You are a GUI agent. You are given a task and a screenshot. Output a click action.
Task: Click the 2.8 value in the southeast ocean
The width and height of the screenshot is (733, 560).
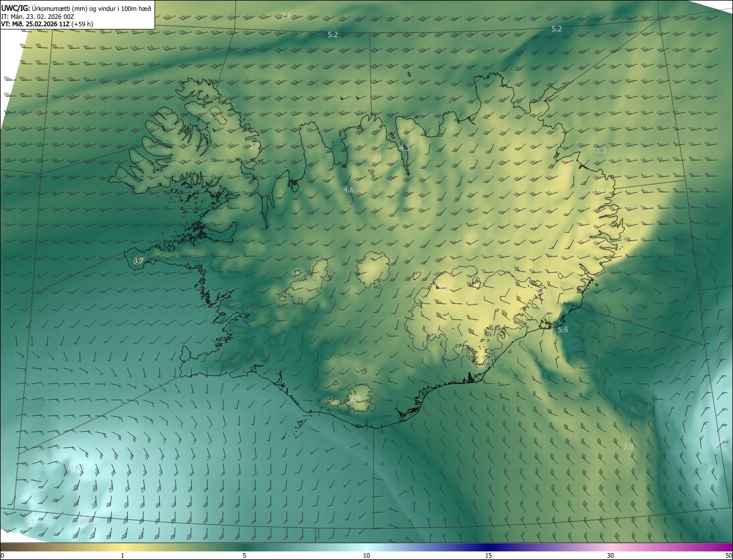pos(628,447)
